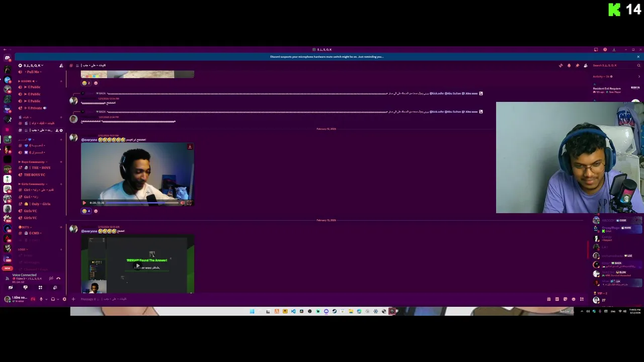The width and height of the screenshot is (644, 362).
Task: Open apps launcher at message bar end
Action: [x=582, y=299]
